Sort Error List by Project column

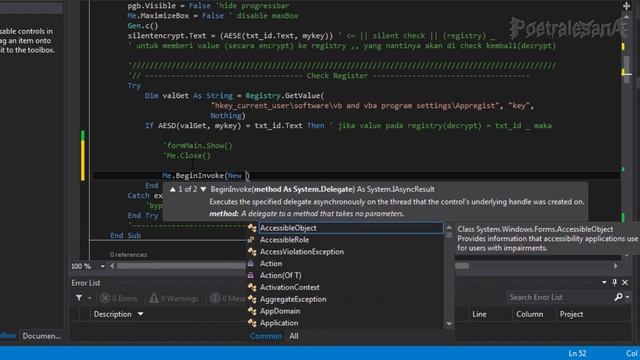(x=571, y=314)
